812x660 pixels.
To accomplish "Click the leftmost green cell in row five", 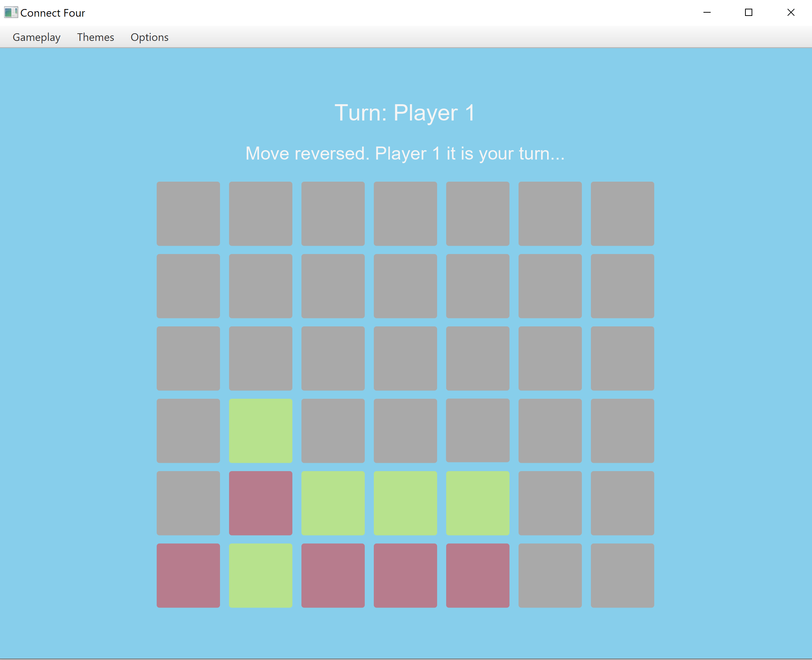I will pyautogui.click(x=333, y=503).
